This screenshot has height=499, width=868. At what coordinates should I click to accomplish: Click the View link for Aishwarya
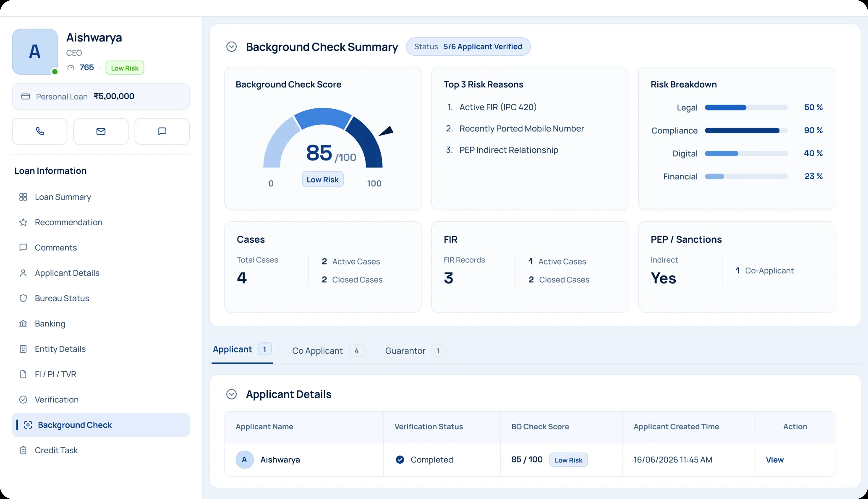774,460
